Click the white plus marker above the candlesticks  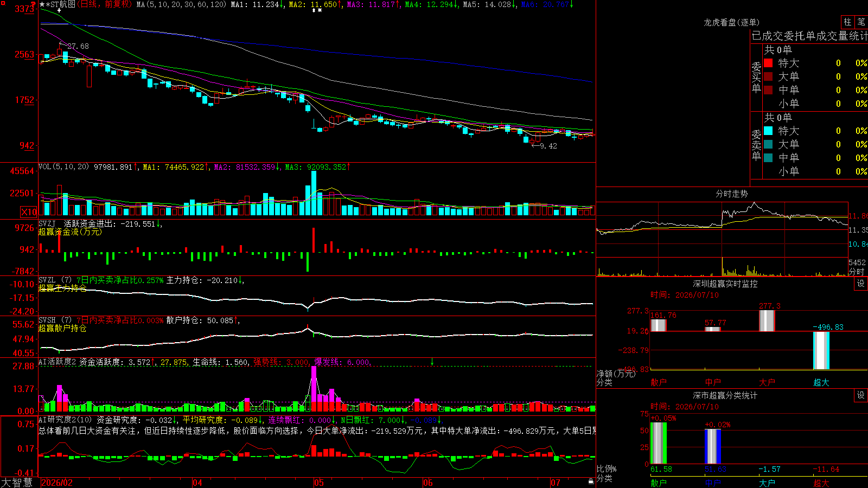[x=59, y=10]
